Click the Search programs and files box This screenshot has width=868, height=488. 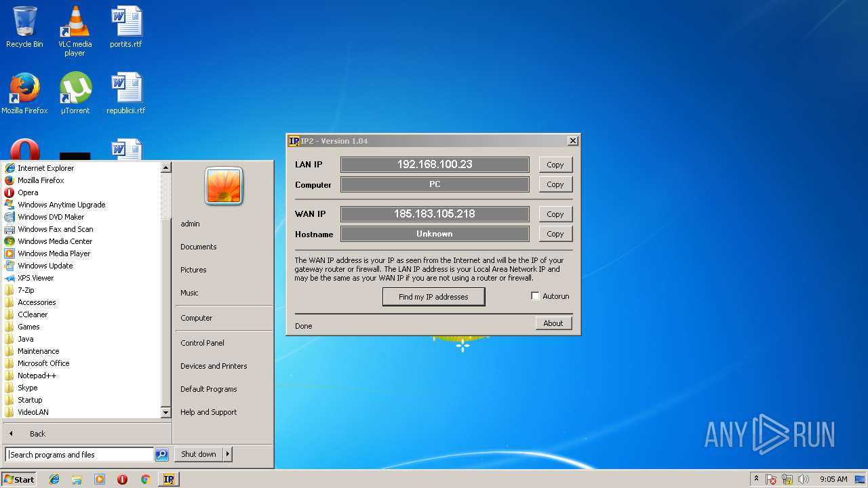pyautogui.click(x=80, y=455)
